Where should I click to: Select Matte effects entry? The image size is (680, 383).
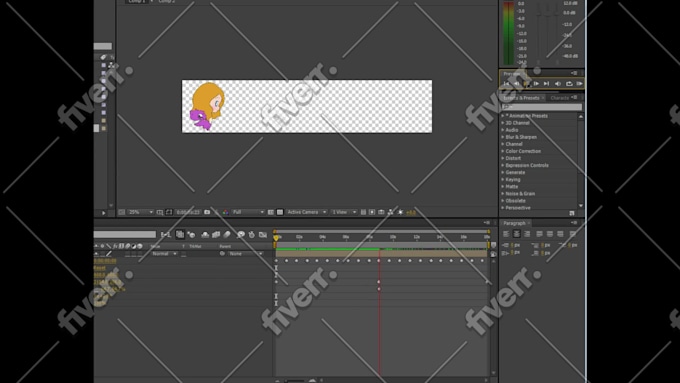click(512, 187)
